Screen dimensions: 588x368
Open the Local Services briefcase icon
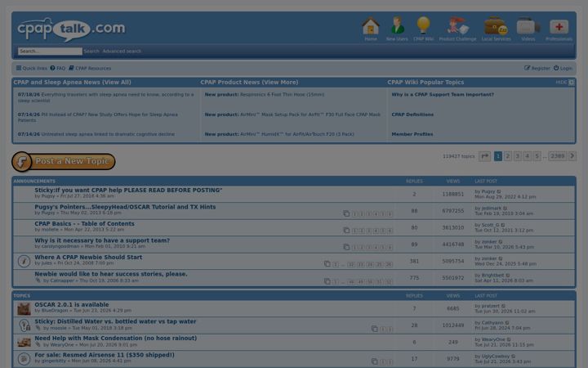496,29
